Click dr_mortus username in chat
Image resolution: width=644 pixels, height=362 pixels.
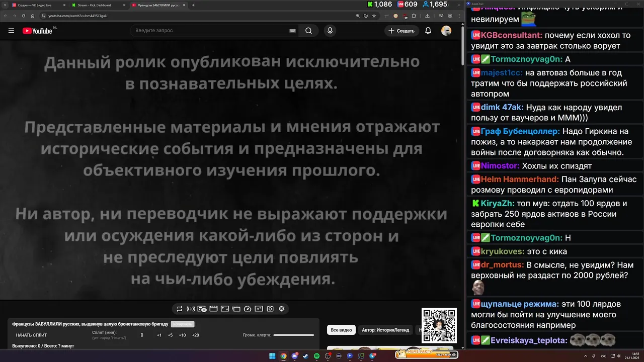point(502,264)
